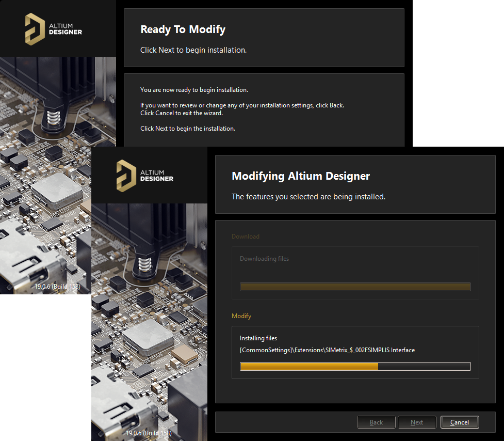This screenshot has width=504, height=441.
Task: Click Altium Designer logo in Ready To Modify window
Action: pos(54,28)
